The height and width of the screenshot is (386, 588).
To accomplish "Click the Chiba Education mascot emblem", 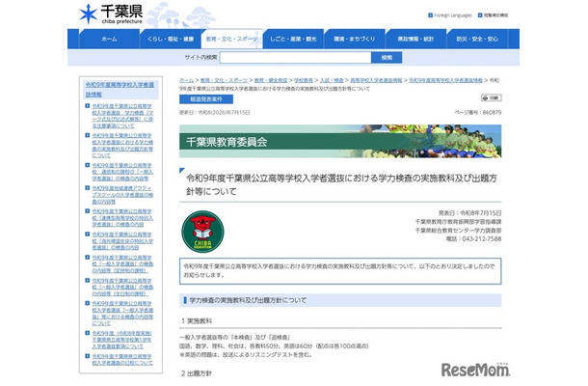I will tap(202, 232).
